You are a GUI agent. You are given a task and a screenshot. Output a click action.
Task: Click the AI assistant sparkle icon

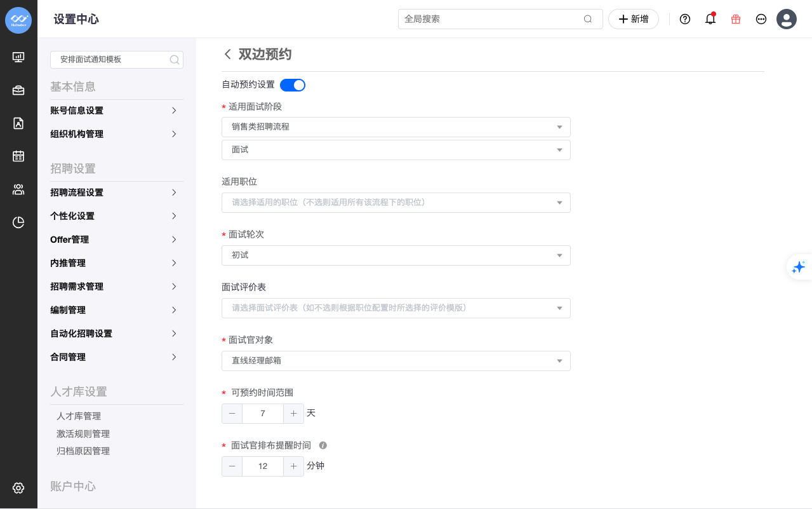click(799, 267)
